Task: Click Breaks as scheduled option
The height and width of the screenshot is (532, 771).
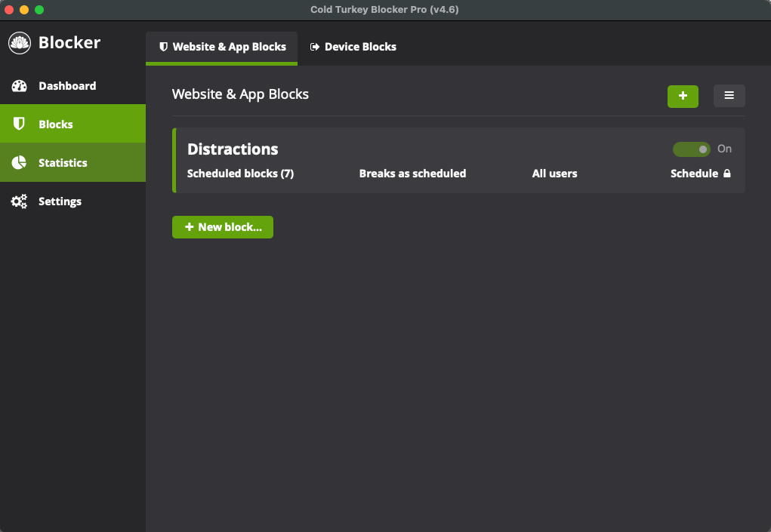Action: pyautogui.click(x=412, y=174)
